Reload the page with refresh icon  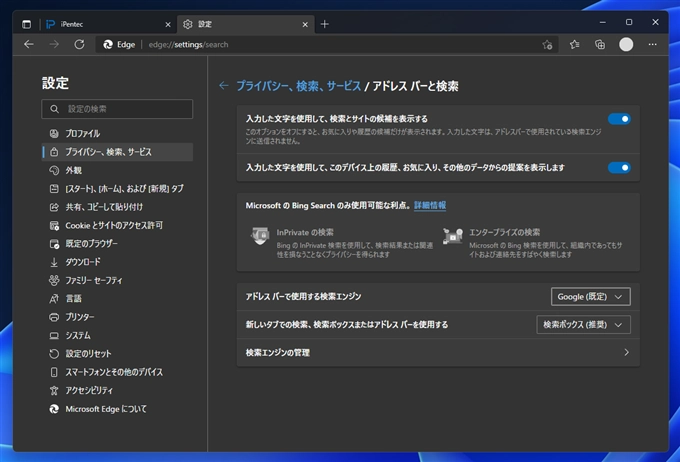coord(79,44)
